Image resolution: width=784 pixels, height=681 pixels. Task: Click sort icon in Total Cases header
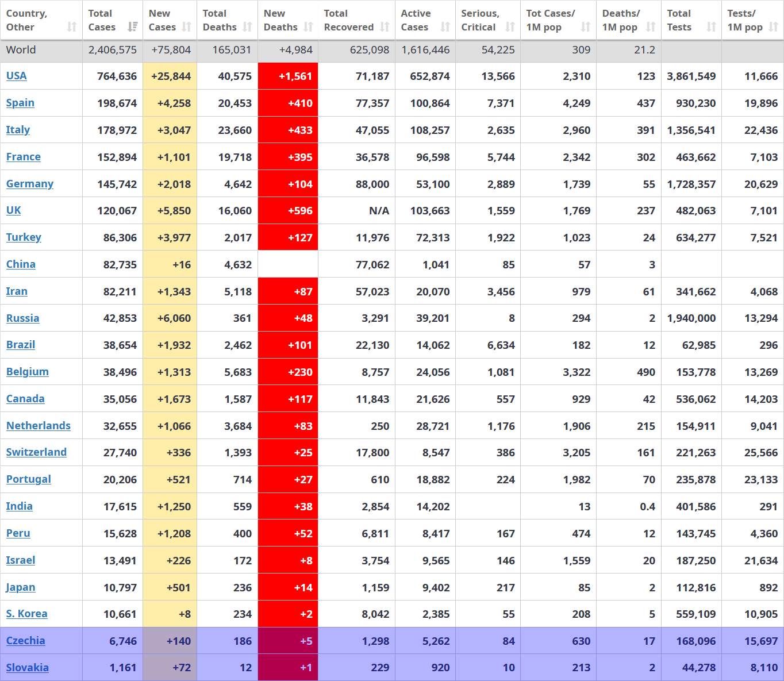(132, 27)
